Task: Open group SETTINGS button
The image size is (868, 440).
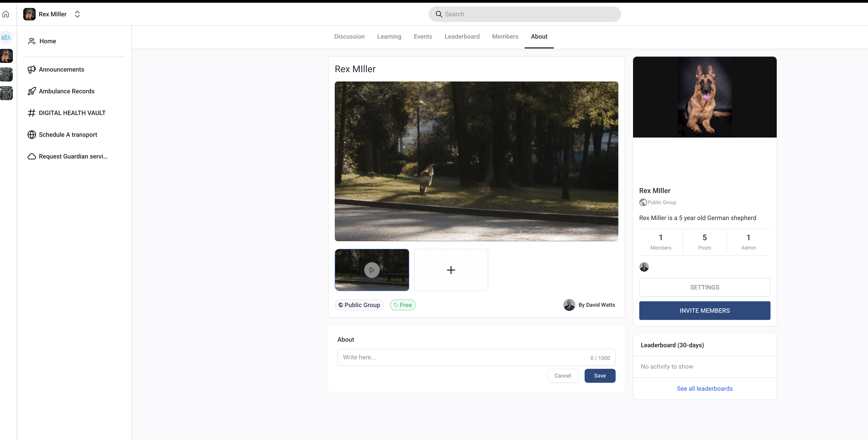Action: tap(704, 287)
